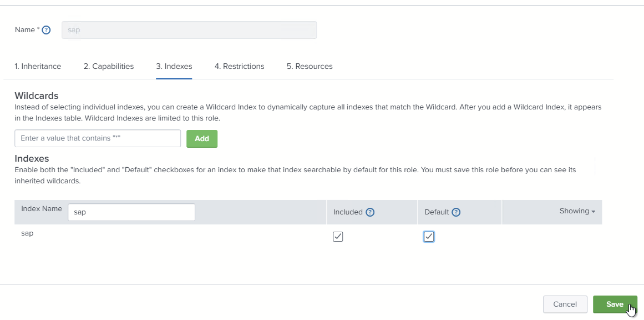Switch to the Inheritance tab

pos(38,66)
